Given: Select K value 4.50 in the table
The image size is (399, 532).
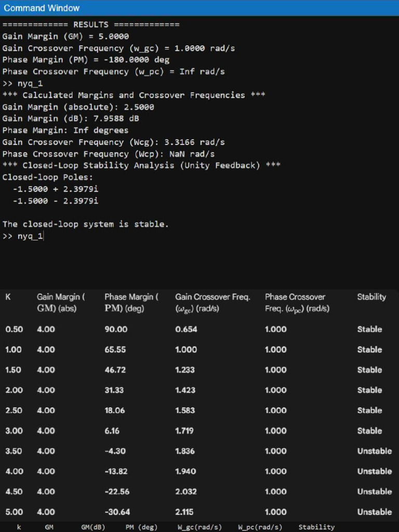Looking at the screenshot, I should pos(14,491).
